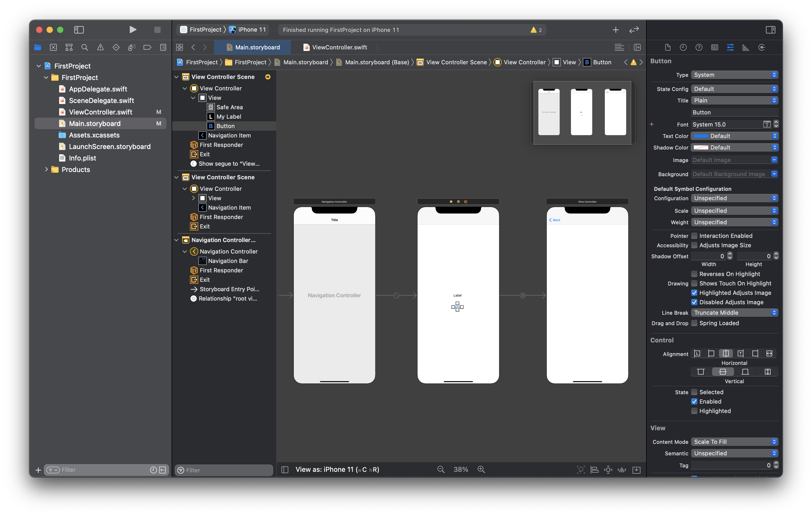Add an editor on the right

637,48
